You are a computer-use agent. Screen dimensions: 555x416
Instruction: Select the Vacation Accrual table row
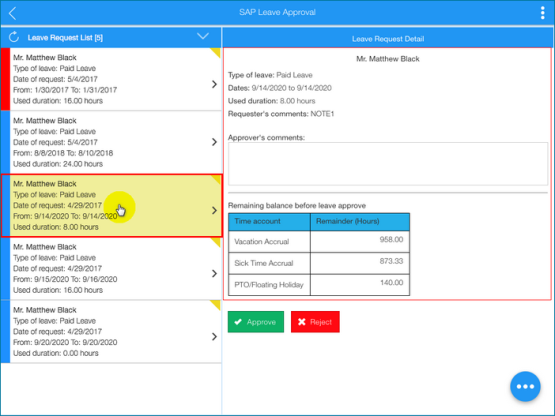[x=319, y=241]
